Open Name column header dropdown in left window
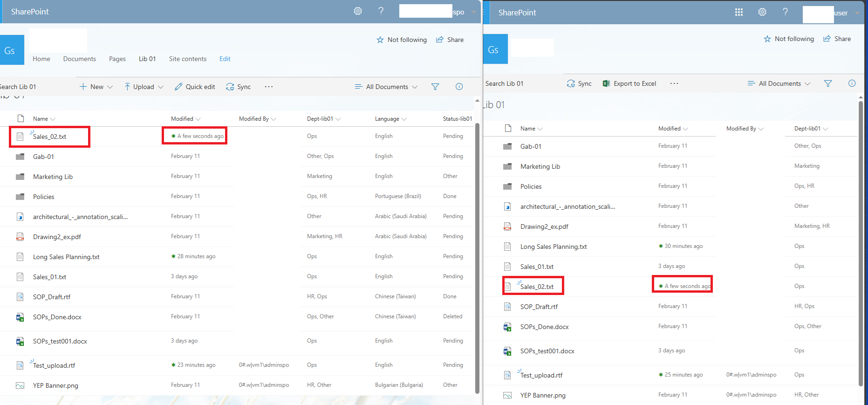This screenshot has height=405, width=868. pos(44,119)
